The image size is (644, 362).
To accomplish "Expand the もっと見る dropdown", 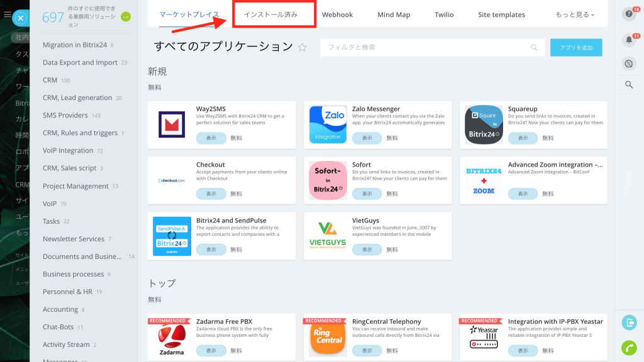I will [x=575, y=14].
